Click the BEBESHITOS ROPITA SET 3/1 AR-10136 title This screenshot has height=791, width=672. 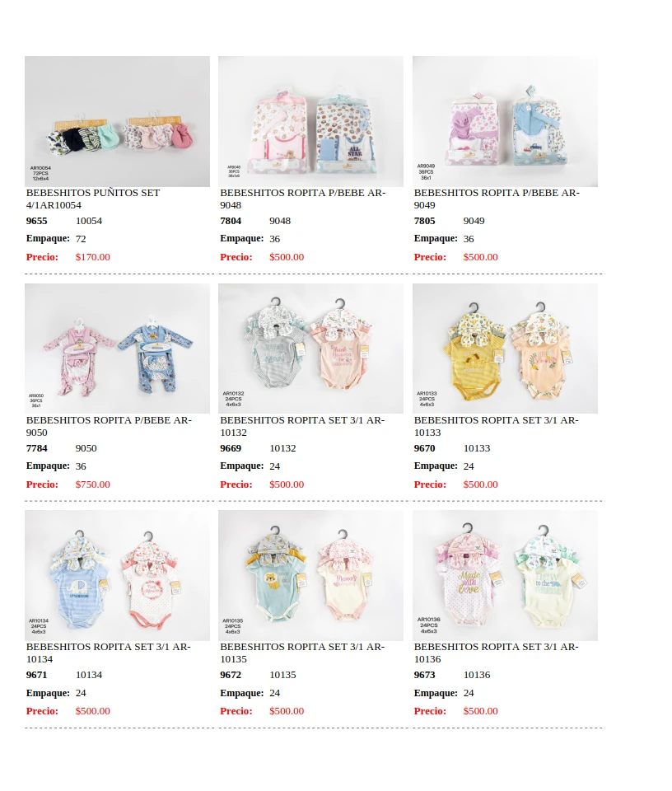[496, 653]
